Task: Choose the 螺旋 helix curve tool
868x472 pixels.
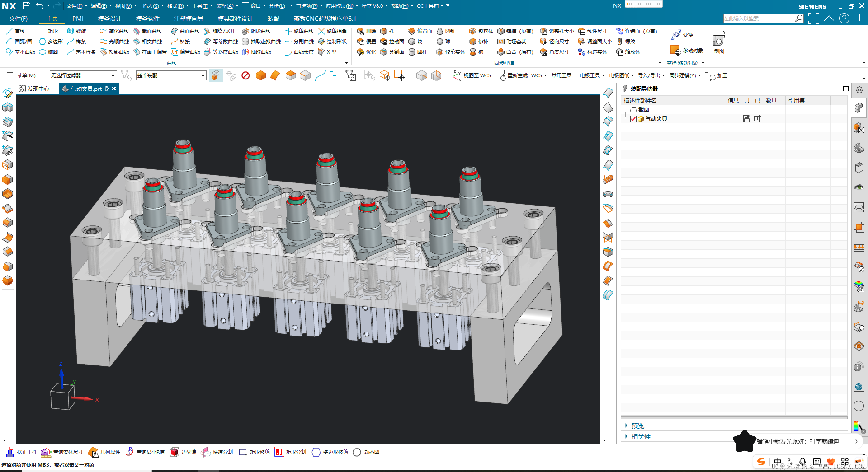Action: [76, 31]
